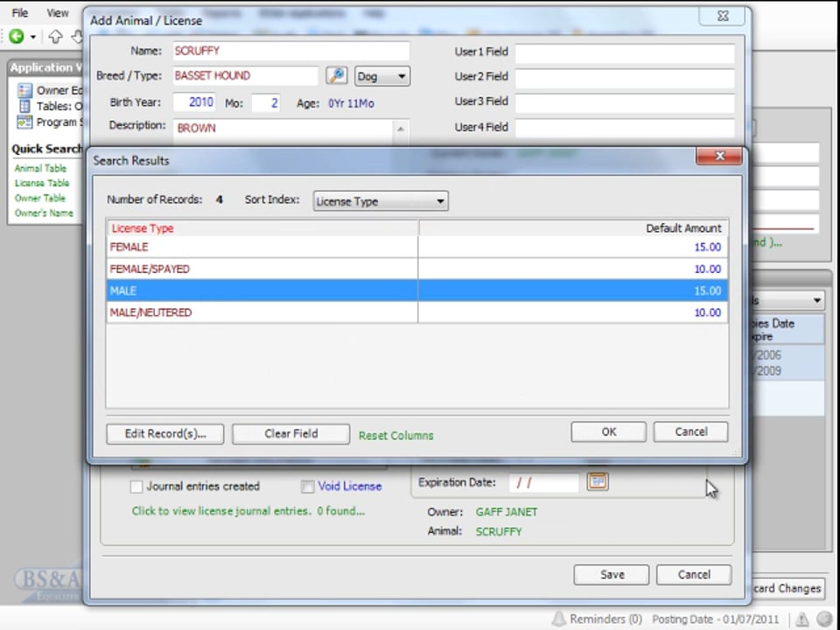Image resolution: width=840 pixels, height=630 pixels.
Task: Select the MALE/NEUTERED license type row
Action: [416, 312]
